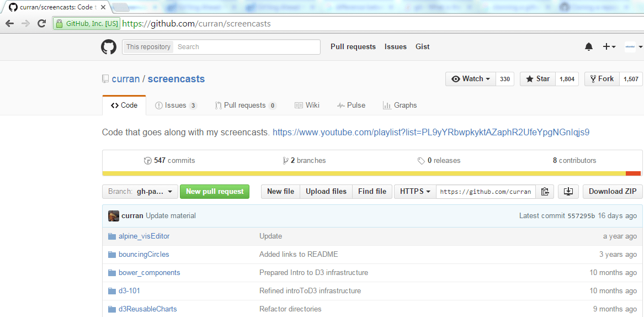Click the New pull request button
The image size is (644, 317).
(215, 192)
